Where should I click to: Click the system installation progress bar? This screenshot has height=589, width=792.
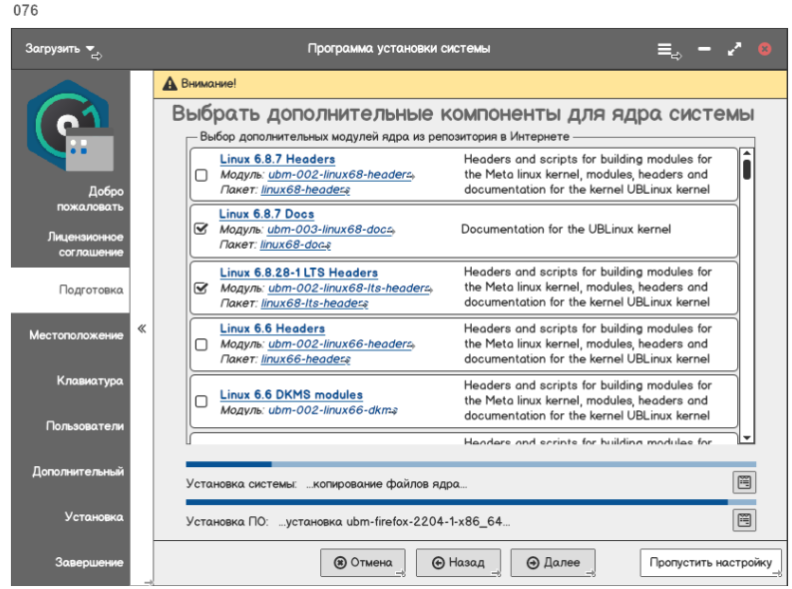click(470, 464)
